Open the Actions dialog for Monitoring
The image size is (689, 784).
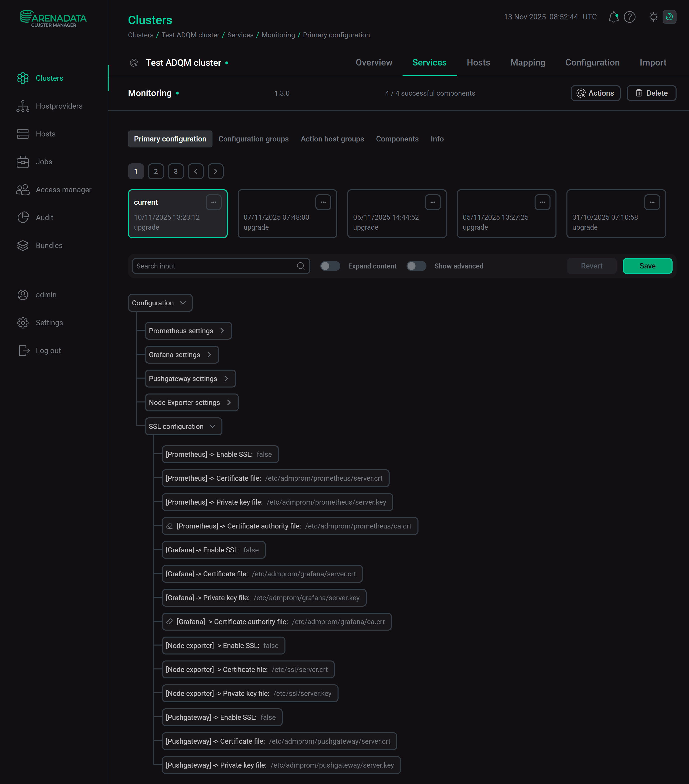(x=595, y=93)
